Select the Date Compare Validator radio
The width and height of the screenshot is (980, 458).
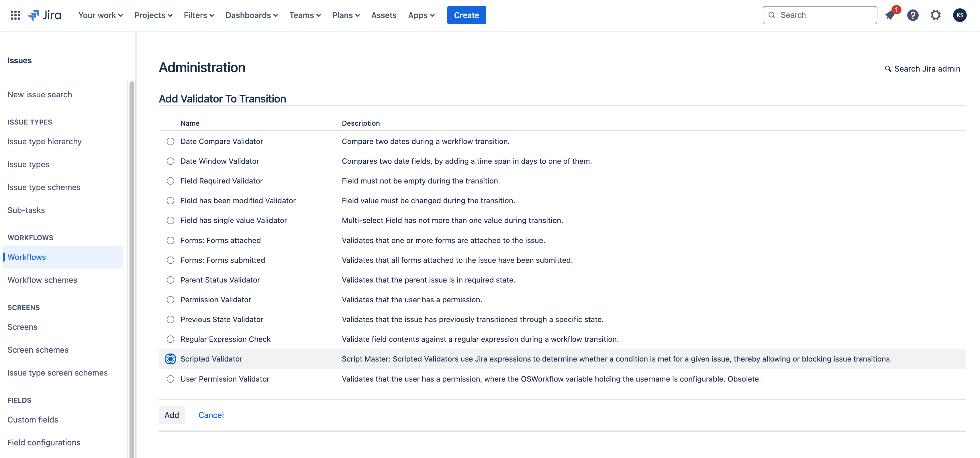[170, 141]
